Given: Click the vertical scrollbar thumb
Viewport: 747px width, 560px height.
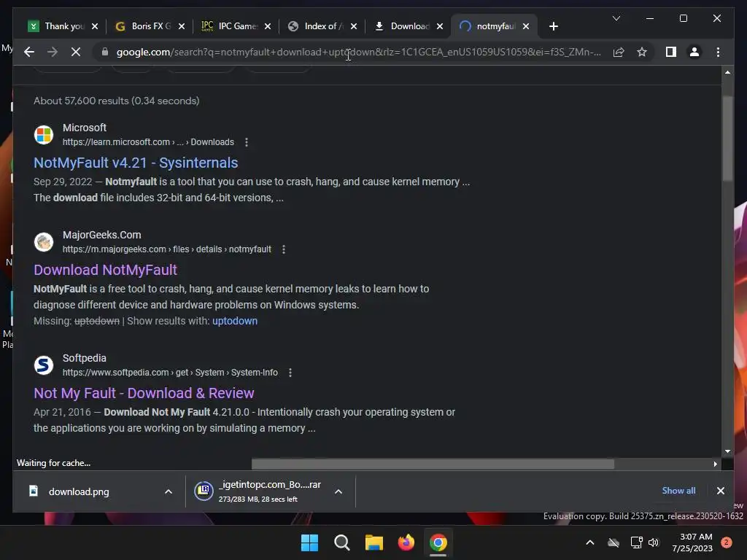Looking at the screenshot, I should (727, 138).
